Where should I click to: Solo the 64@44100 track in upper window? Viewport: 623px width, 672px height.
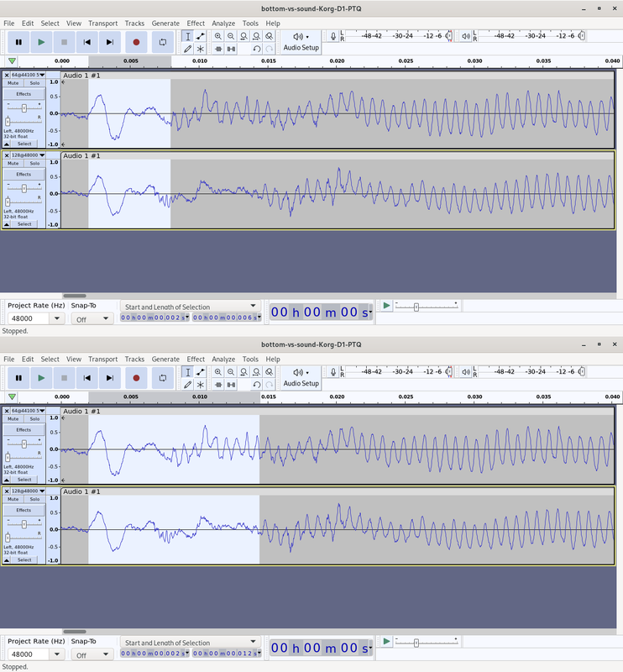click(x=34, y=83)
